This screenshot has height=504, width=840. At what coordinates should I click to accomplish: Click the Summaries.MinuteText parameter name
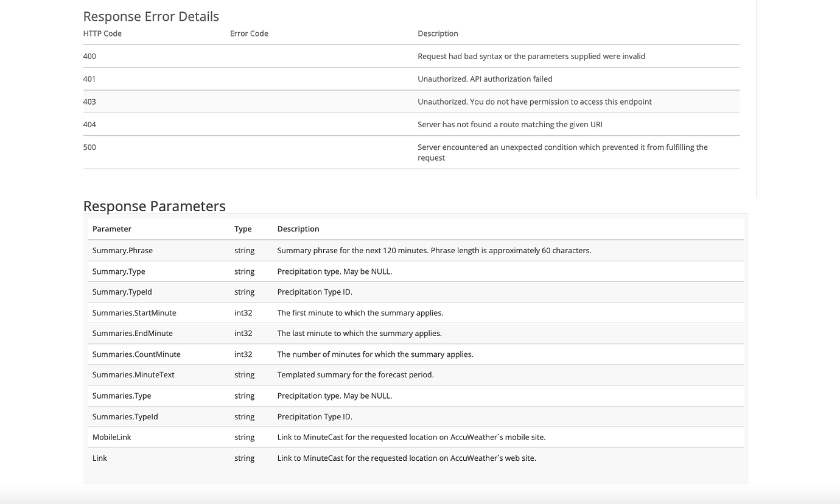click(x=133, y=375)
